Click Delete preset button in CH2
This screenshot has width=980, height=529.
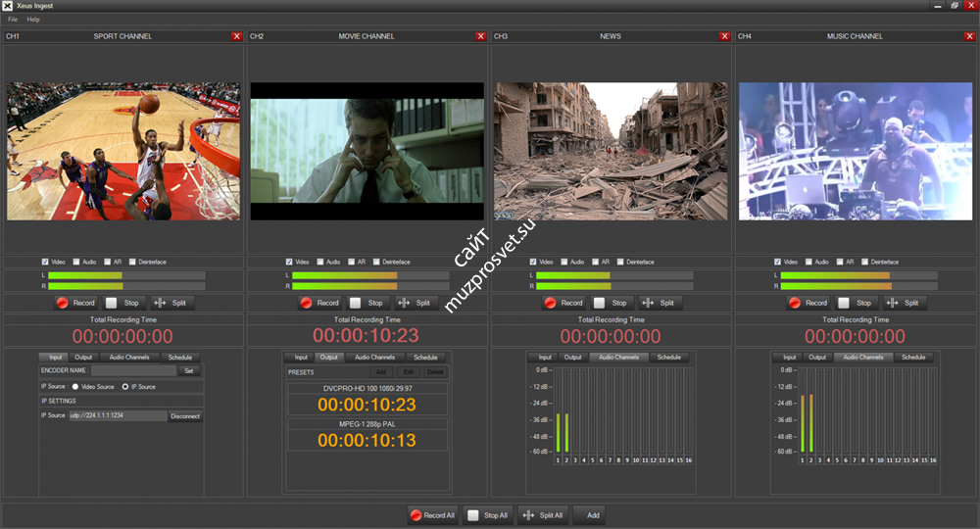[436, 372]
